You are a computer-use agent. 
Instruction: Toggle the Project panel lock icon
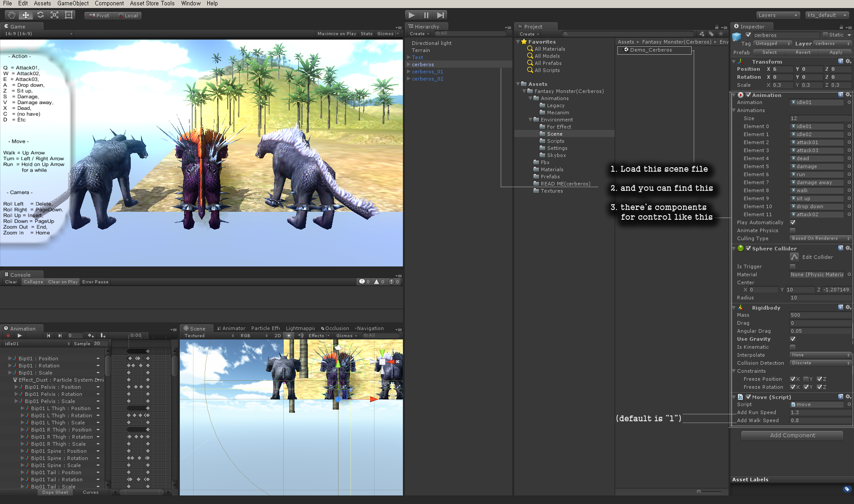click(717, 27)
